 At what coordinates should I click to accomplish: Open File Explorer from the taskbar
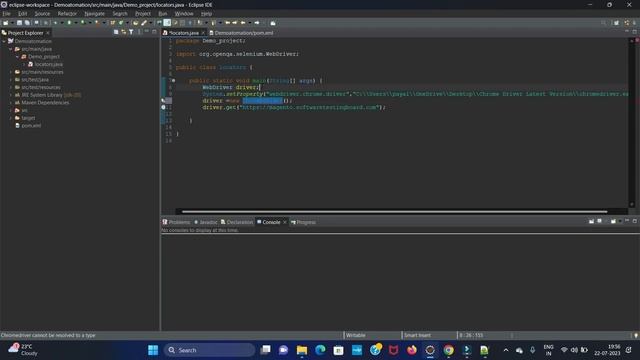[x=302, y=350]
